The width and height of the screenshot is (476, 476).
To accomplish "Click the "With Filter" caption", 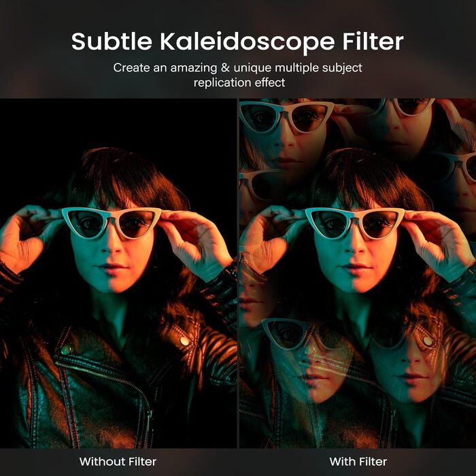I will click(358, 462).
